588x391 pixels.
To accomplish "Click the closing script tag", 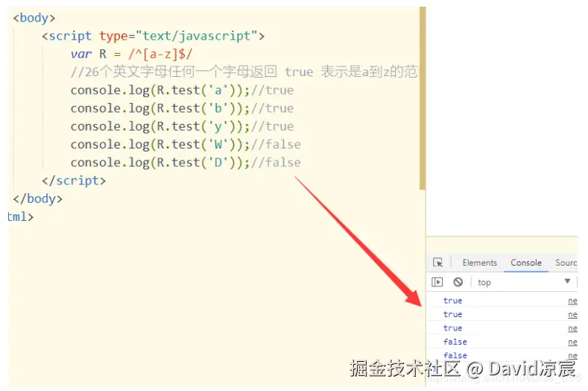I will [74, 181].
